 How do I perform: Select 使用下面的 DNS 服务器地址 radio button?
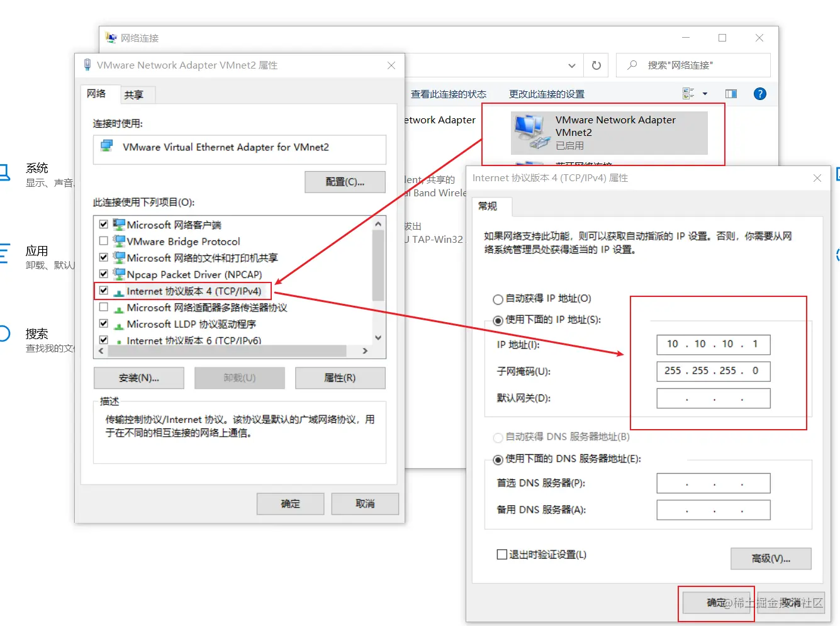[x=498, y=460]
